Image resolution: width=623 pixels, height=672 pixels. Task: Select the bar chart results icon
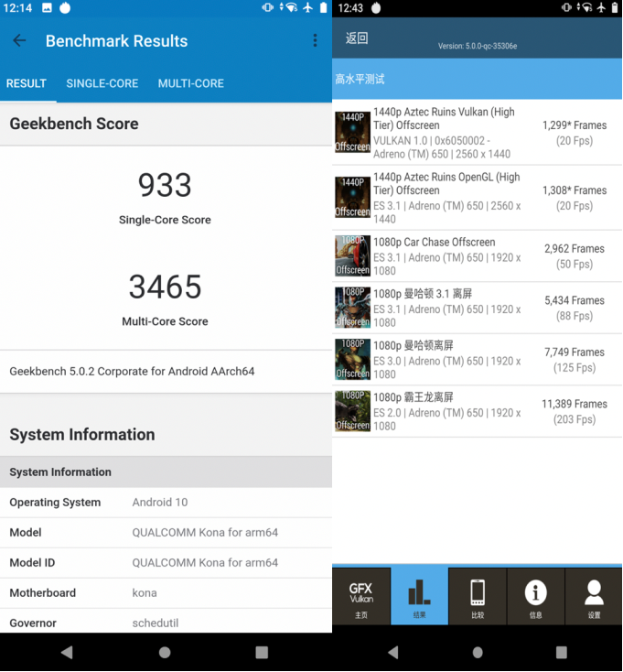419,596
